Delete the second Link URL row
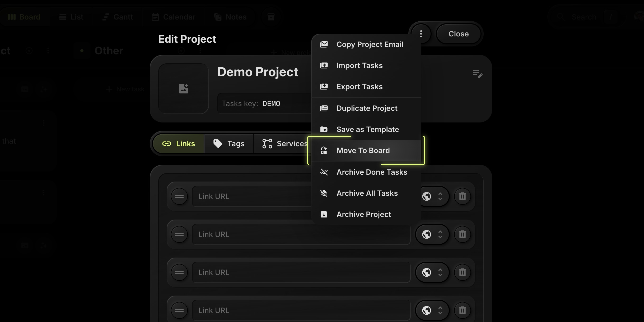 coord(462,234)
